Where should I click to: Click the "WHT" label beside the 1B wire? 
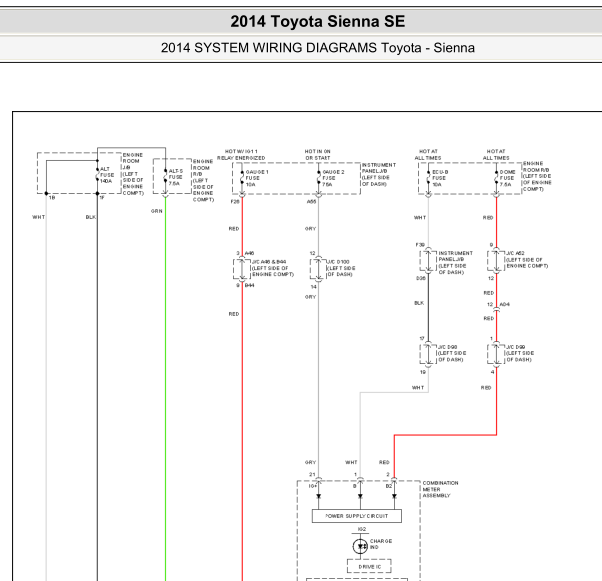coord(38,217)
